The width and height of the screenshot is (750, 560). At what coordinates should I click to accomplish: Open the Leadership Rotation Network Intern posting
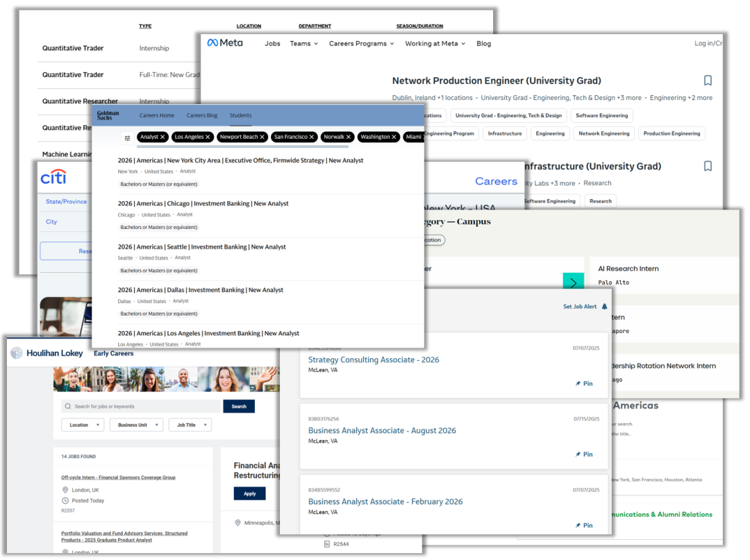pyautogui.click(x=665, y=366)
